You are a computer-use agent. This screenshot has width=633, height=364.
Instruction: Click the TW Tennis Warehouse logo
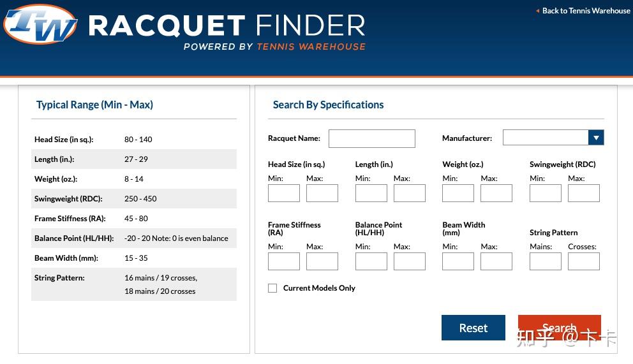point(40,25)
